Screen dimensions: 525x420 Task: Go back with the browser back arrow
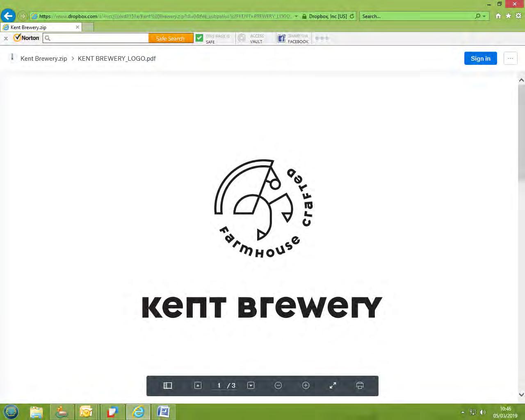tap(8, 16)
